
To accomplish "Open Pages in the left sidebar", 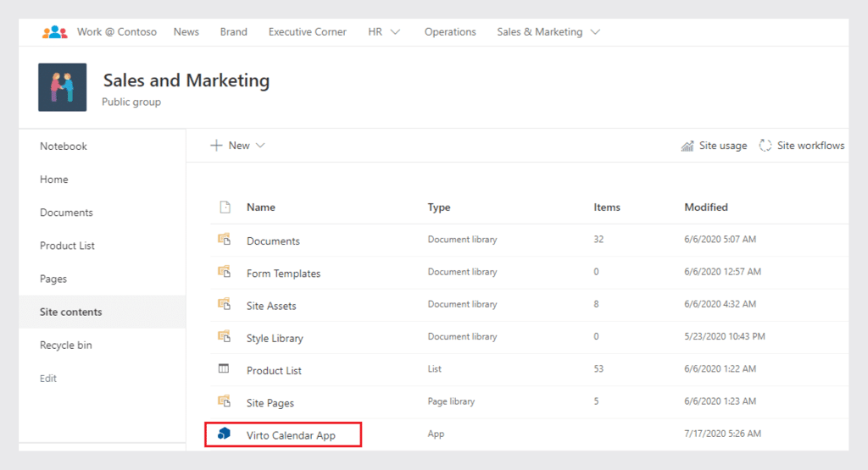I will (53, 279).
